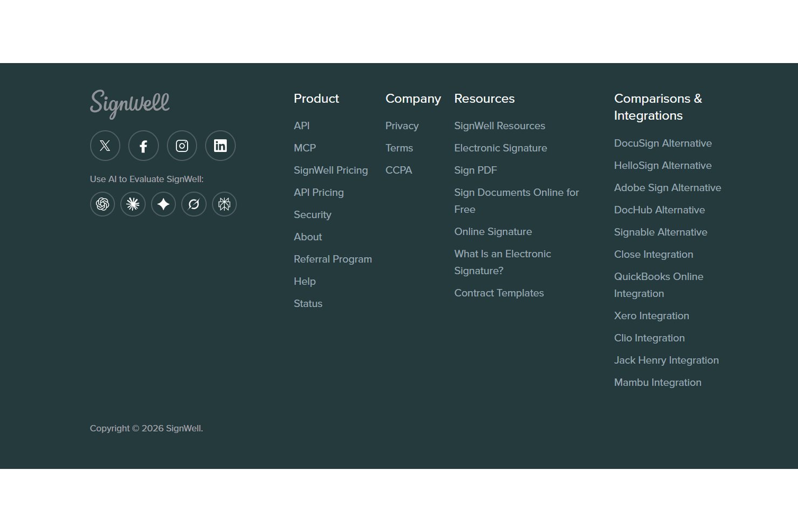Screen dimensions: 798x532
Task: Go to the Signable Alternative link
Action: point(661,232)
